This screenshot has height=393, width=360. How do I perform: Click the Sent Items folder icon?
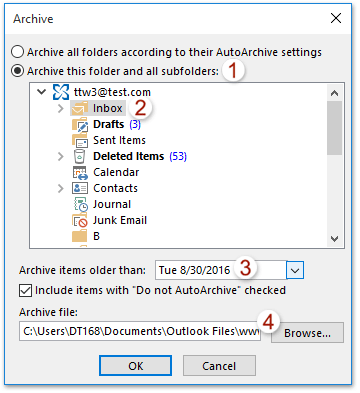80,140
